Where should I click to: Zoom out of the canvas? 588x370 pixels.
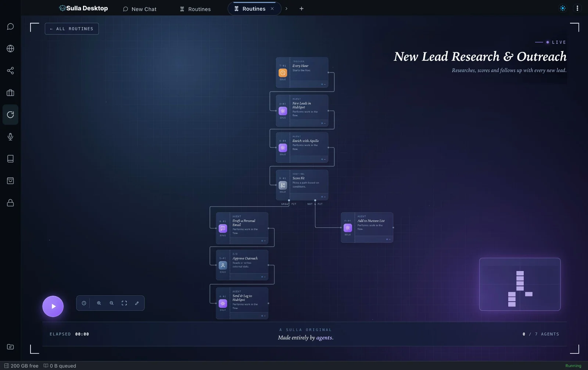click(112, 303)
